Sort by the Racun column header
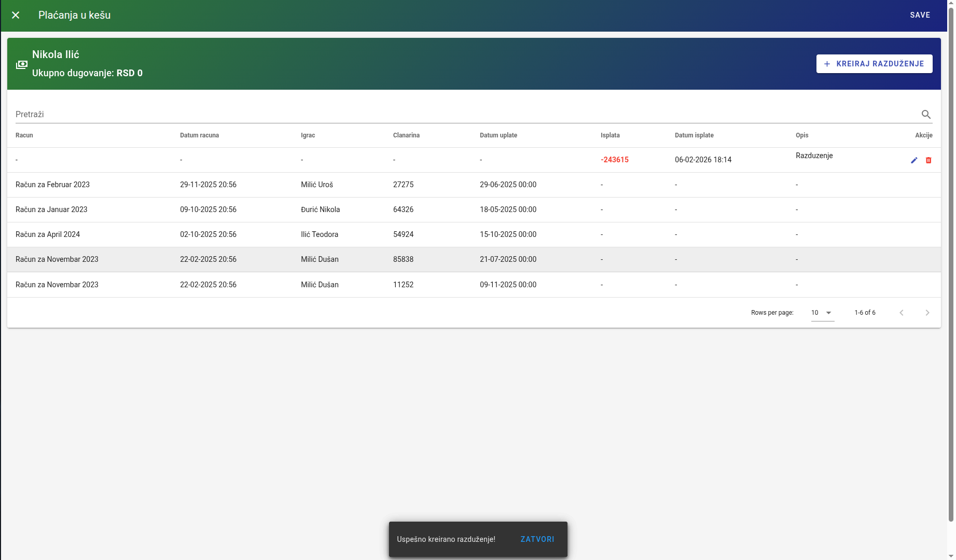 click(x=24, y=135)
